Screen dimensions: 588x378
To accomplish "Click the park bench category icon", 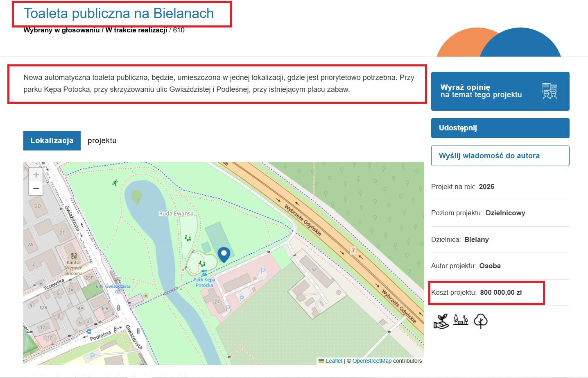I will (461, 320).
